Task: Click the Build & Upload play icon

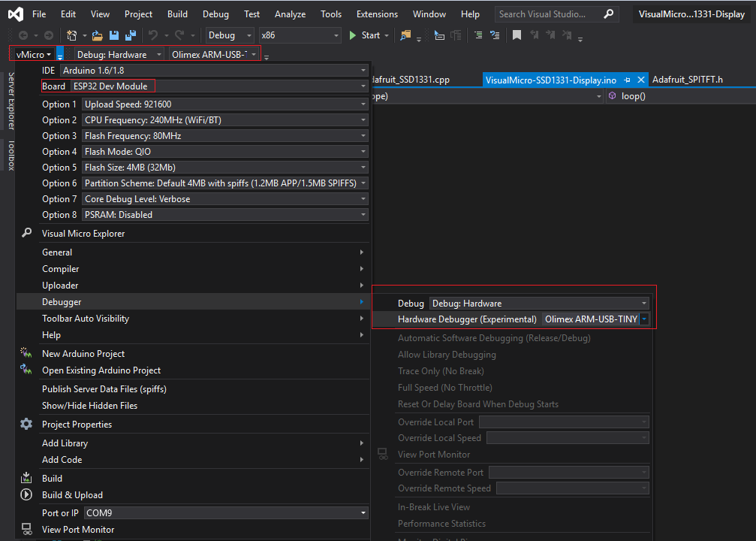Action: pos(26,494)
